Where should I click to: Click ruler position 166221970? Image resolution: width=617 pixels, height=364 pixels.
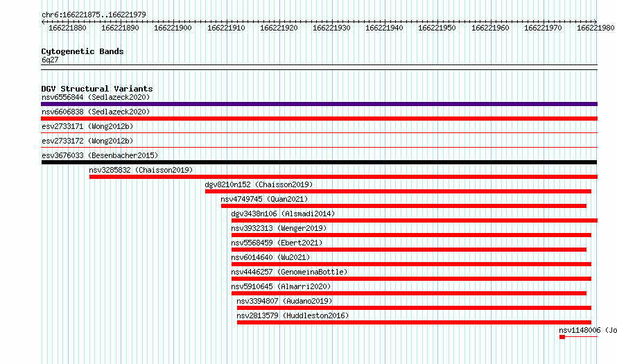[543, 28]
